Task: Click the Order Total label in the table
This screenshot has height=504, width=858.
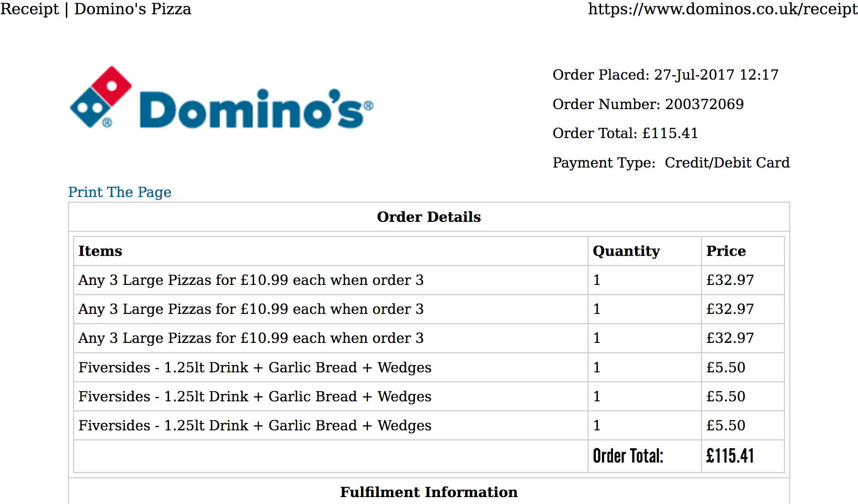Action: [628, 456]
